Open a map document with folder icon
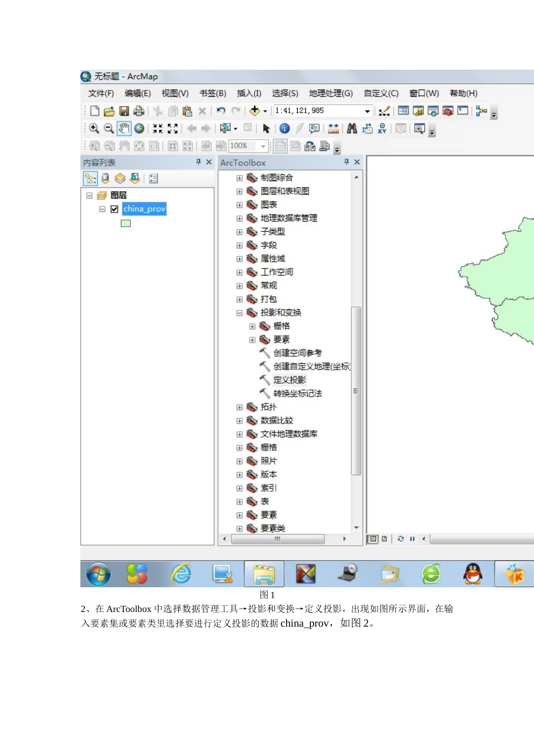The width and height of the screenshot is (534, 756). (109, 111)
